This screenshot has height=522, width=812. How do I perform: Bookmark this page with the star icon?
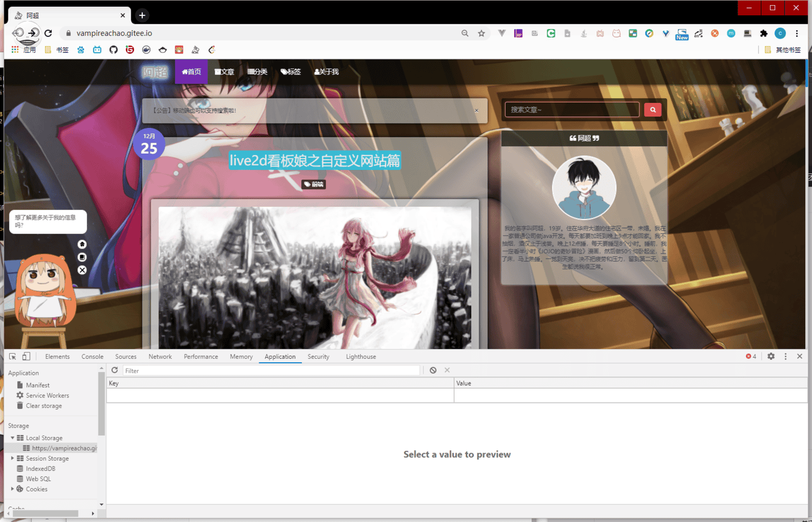point(482,34)
